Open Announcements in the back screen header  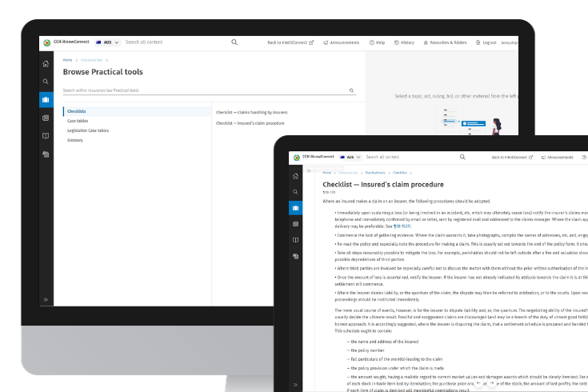click(342, 42)
